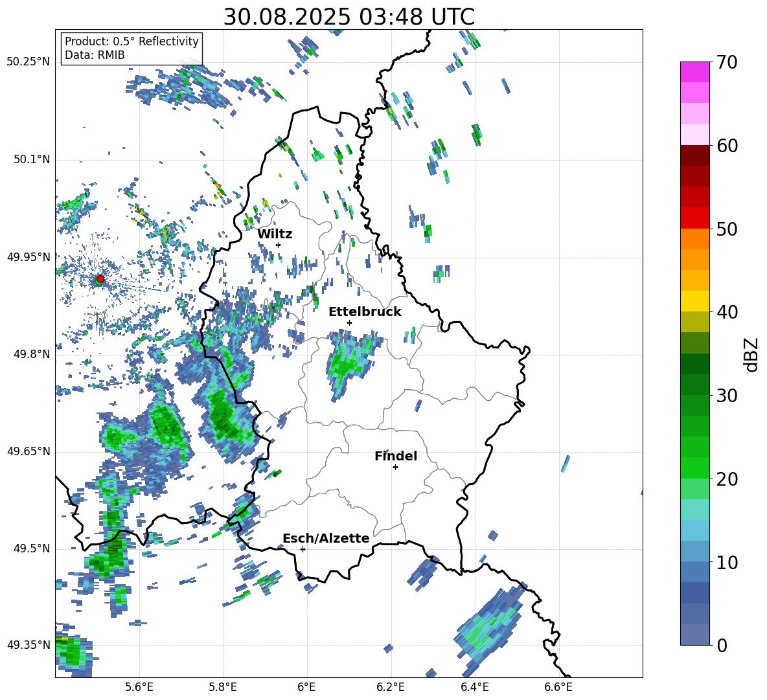Click the bright green colorbar segment above 20
This screenshot has width=767, height=700.
pos(694,468)
